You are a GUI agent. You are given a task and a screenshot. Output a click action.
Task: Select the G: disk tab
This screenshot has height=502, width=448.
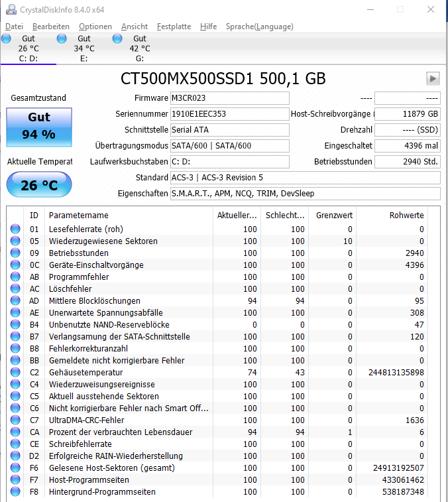coord(140,48)
